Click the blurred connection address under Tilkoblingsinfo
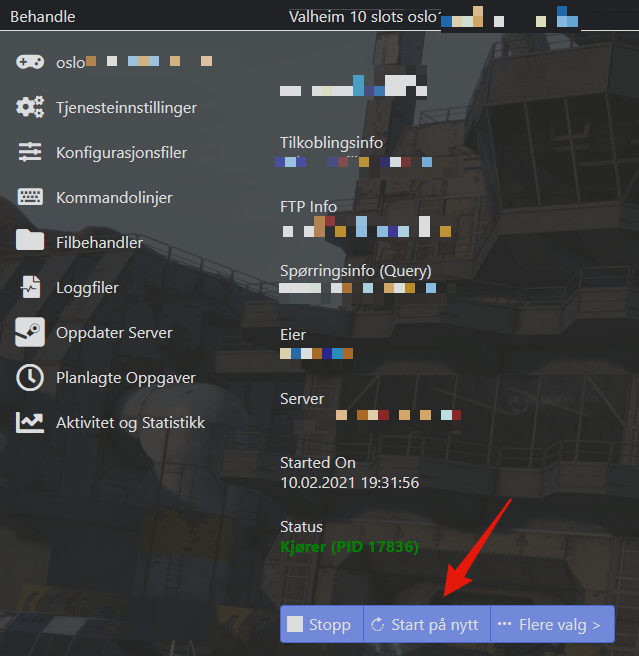The width and height of the screenshot is (639, 656). point(354,162)
